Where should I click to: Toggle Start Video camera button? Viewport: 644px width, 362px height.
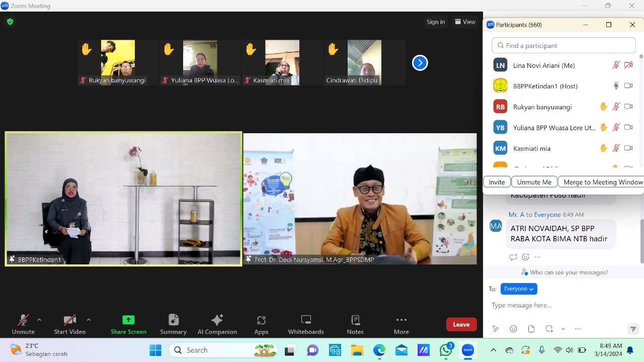click(x=70, y=324)
